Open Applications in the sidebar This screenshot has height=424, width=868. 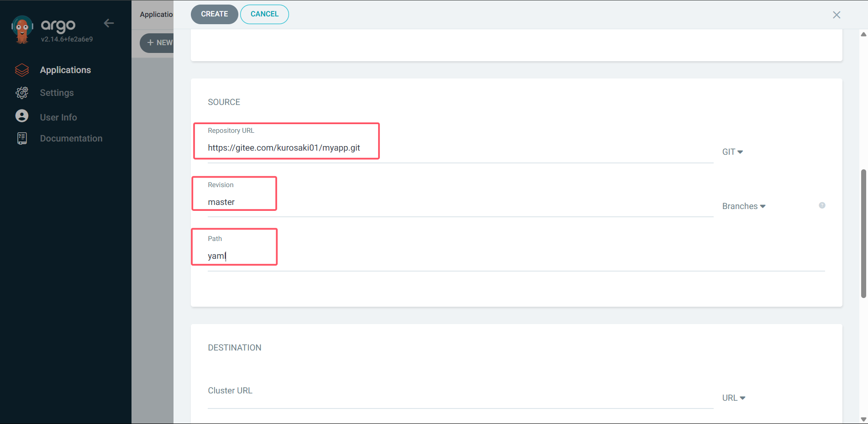65,70
